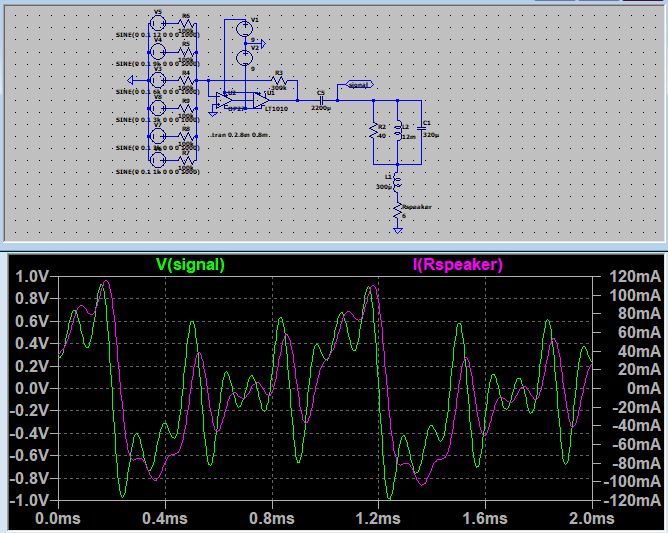
Task: Click the 0.0ms time axis label
Action: tap(58, 519)
